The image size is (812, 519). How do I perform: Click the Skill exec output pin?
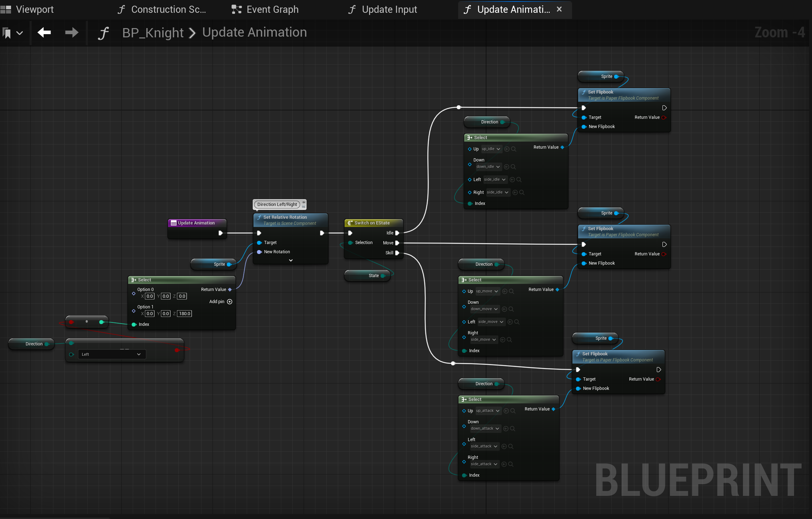(397, 253)
